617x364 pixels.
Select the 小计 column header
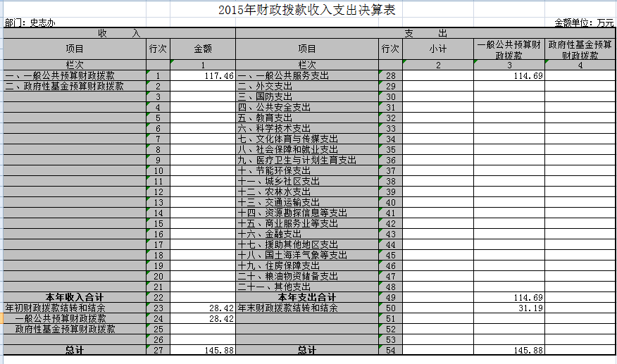pyautogui.click(x=438, y=49)
